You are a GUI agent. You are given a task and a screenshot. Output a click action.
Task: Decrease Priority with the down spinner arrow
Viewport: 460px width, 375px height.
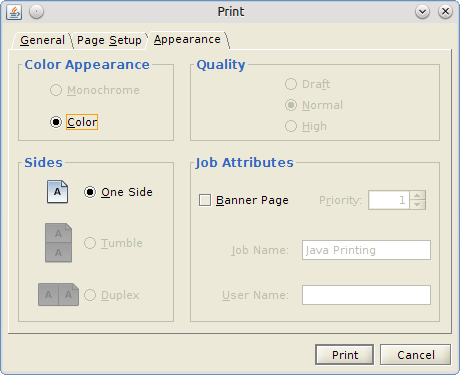(x=417, y=205)
